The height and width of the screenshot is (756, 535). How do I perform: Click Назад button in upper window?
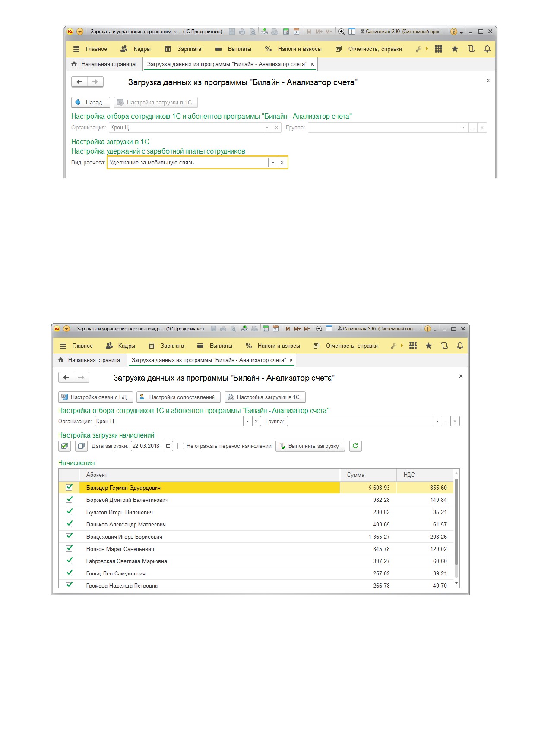pyautogui.click(x=90, y=102)
